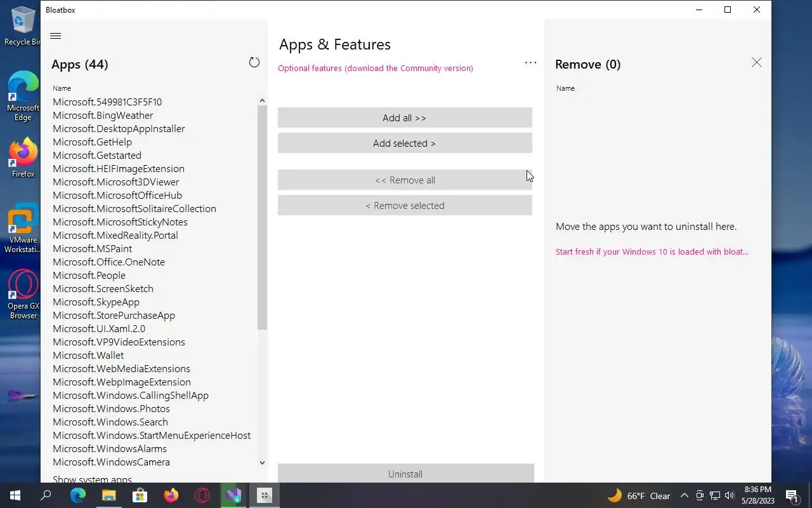Select Microsoft.DesktopAppInstaller app

(119, 128)
